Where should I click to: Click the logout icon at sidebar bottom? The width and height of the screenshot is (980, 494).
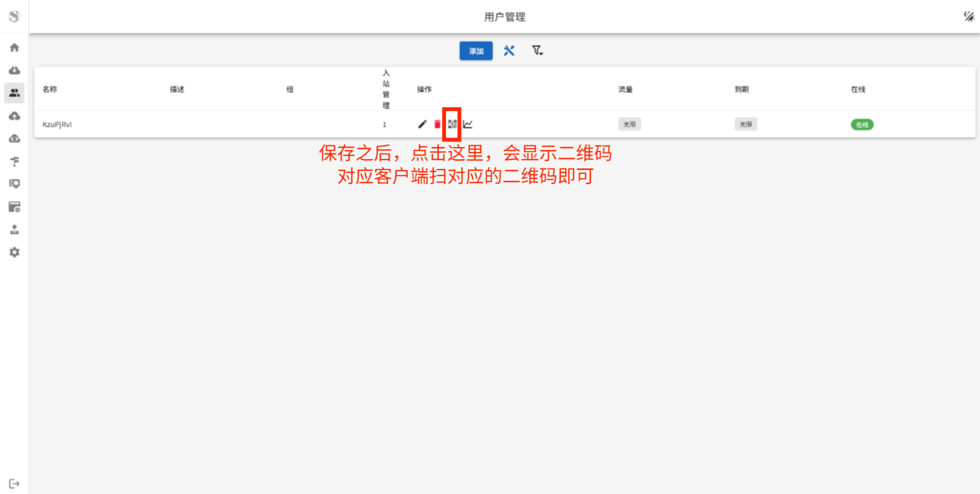(x=15, y=484)
